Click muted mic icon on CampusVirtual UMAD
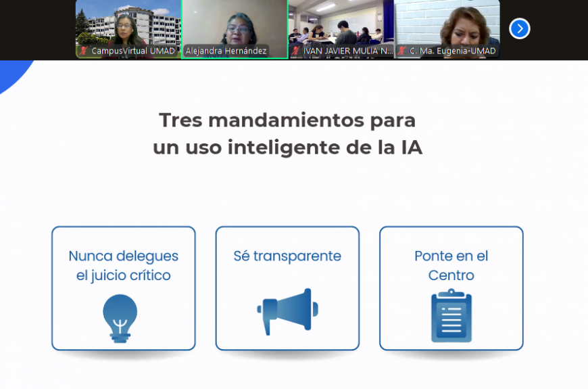This screenshot has width=588, height=389. [x=84, y=51]
